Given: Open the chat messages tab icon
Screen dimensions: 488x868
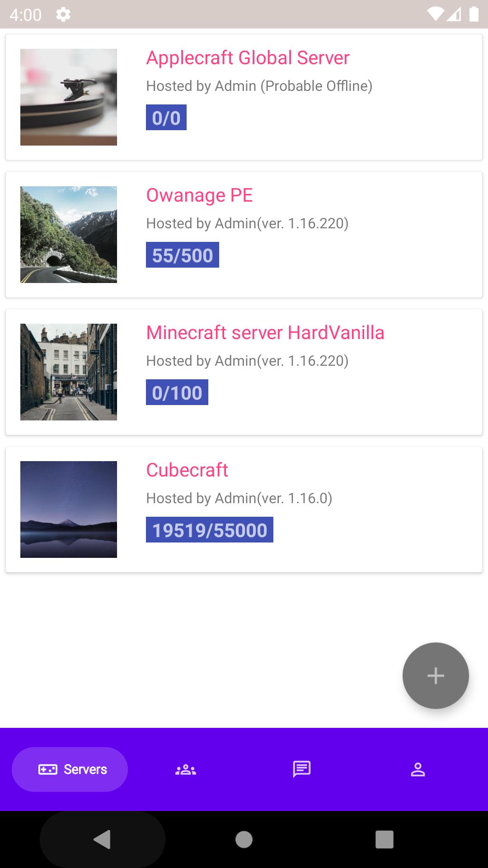Looking at the screenshot, I should coord(302,769).
